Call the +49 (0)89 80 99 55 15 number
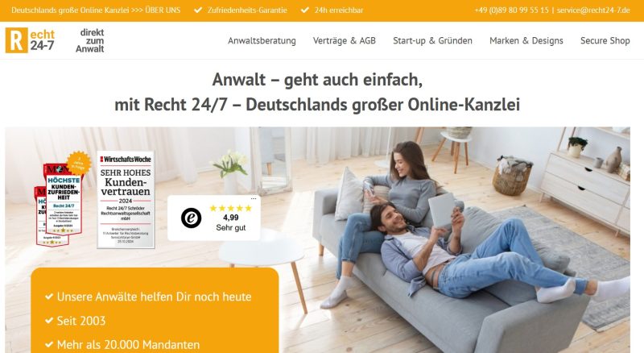Screen dimensions: 644x353 point(511,10)
